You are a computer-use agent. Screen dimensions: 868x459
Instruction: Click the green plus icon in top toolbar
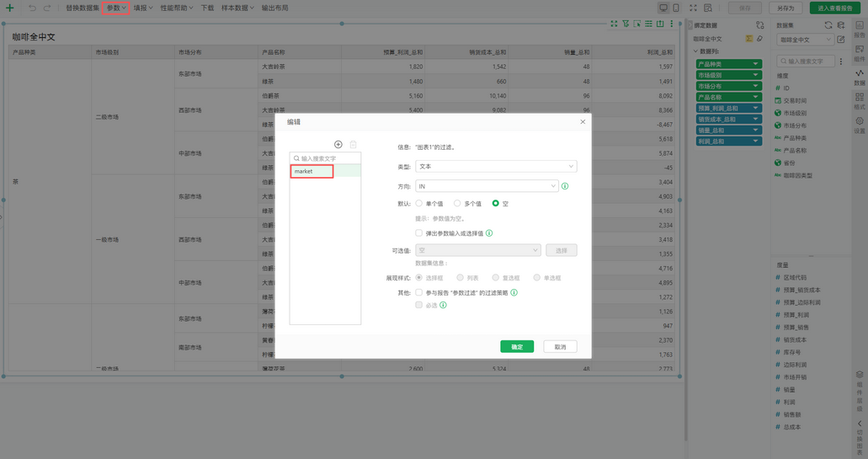[x=10, y=8]
